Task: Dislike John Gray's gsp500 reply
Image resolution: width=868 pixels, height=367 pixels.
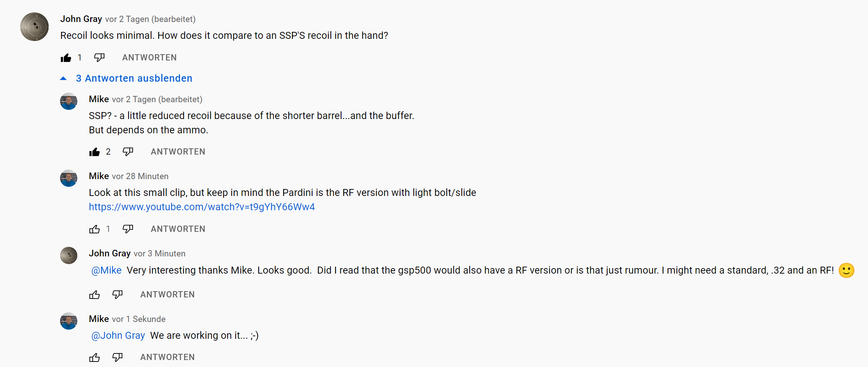Action: (117, 295)
